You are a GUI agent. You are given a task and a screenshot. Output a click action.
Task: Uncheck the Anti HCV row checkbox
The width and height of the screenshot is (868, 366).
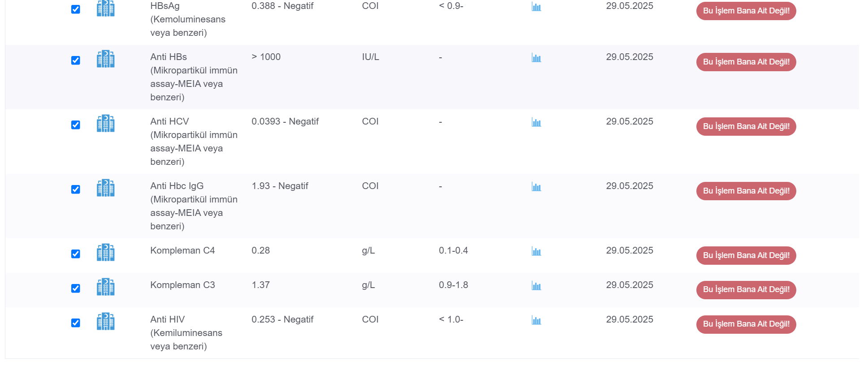click(x=76, y=125)
